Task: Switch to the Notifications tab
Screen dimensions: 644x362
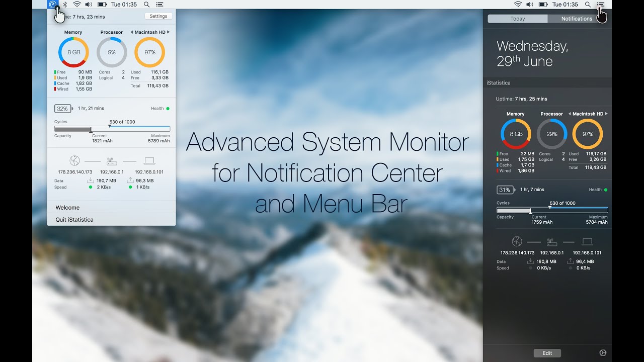Action: click(577, 19)
